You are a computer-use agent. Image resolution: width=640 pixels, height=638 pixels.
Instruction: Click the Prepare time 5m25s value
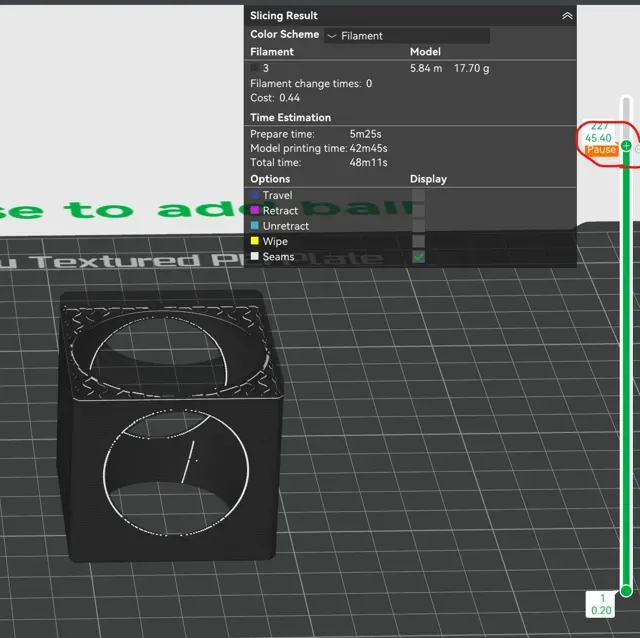[x=365, y=134]
